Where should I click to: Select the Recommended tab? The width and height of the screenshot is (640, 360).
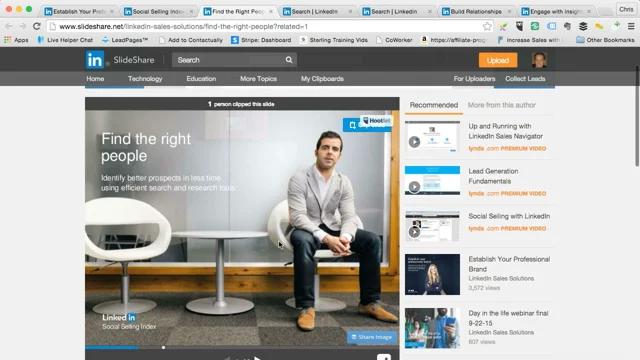[x=433, y=105]
